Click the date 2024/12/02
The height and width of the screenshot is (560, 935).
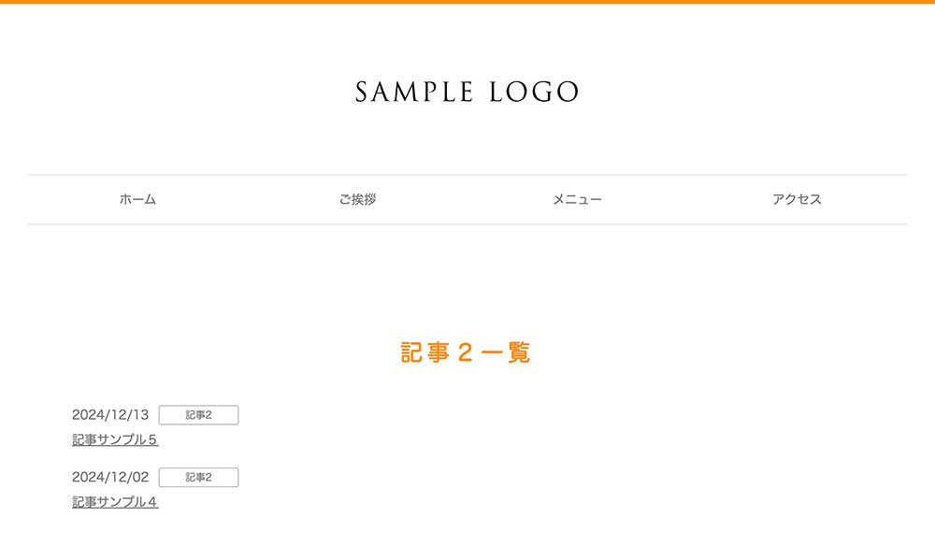(x=110, y=477)
